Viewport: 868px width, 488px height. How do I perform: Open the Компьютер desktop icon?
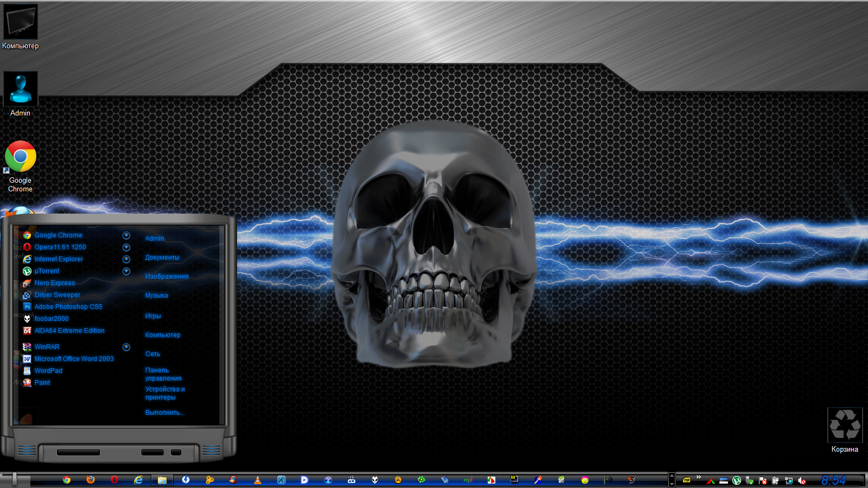coord(21,23)
